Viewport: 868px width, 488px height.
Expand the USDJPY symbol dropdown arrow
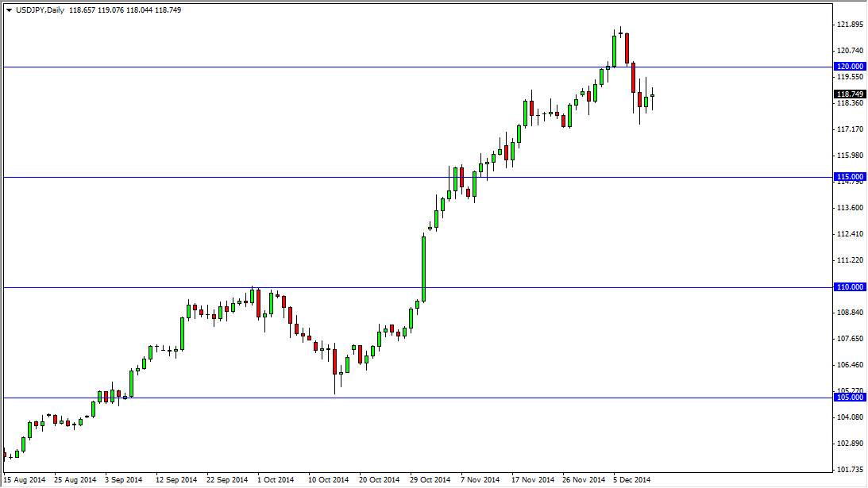[8, 11]
